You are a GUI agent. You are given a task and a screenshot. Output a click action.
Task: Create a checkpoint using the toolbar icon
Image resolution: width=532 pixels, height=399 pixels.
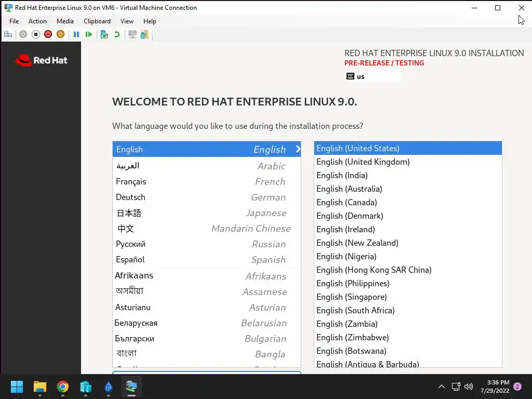click(104, 34)
